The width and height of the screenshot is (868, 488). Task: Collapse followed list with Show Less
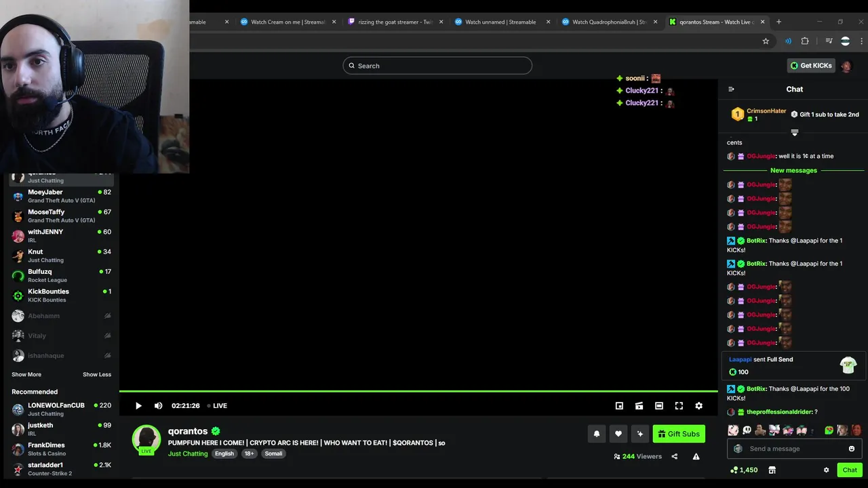(x=97, y=375)
